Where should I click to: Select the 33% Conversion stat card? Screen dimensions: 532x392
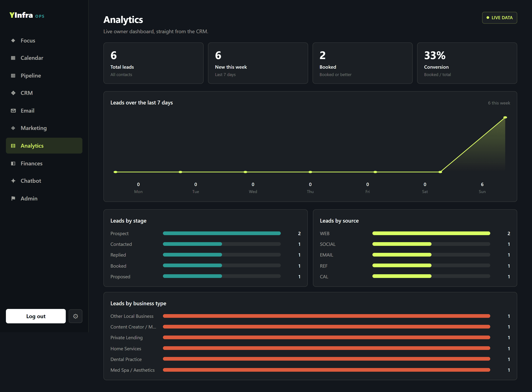point(467,63)
